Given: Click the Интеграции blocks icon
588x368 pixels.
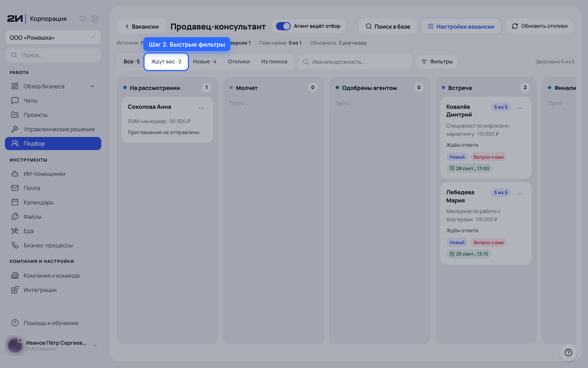Looking at the screenshot, I should click(15, 290).
